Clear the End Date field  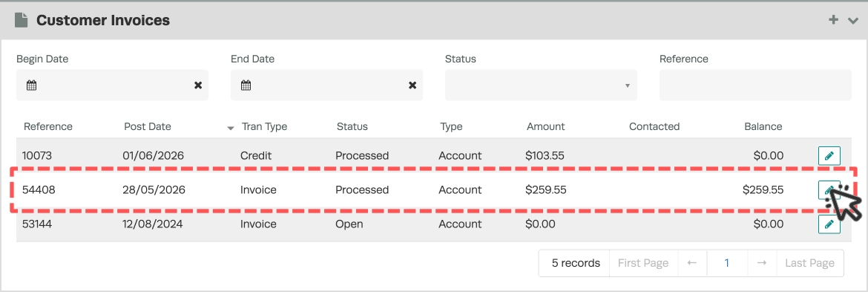pyautogui.click(x=412, y=85)
